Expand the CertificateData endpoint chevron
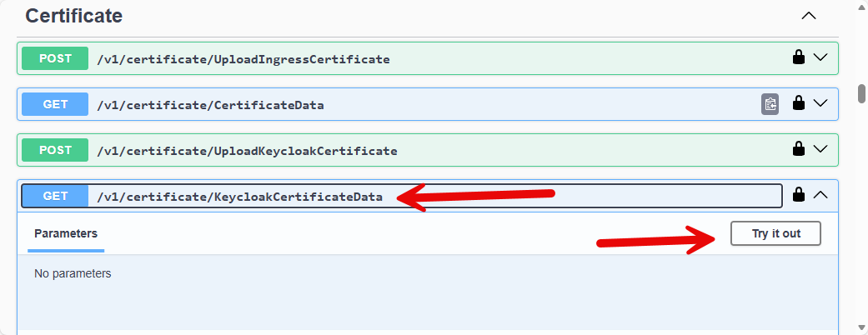868x335 pixels. 820,103
